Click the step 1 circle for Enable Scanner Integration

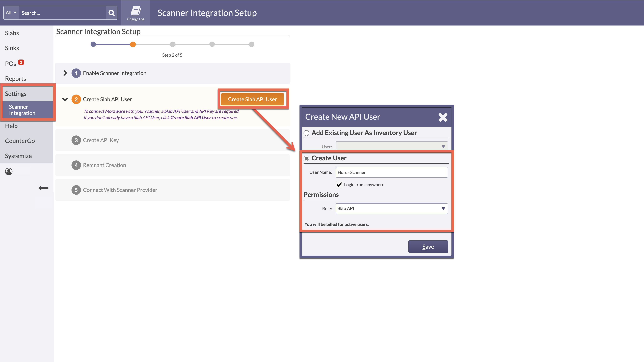coord(76,73)
